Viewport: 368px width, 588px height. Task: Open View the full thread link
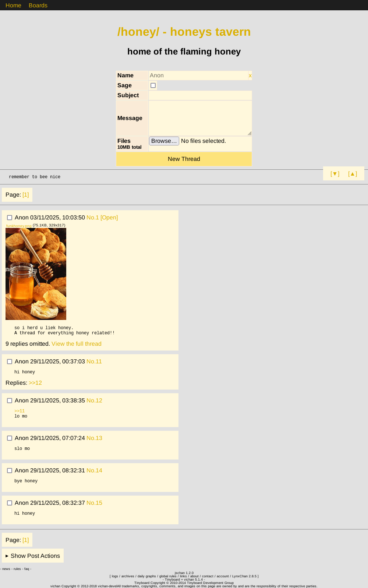point(77,344)
